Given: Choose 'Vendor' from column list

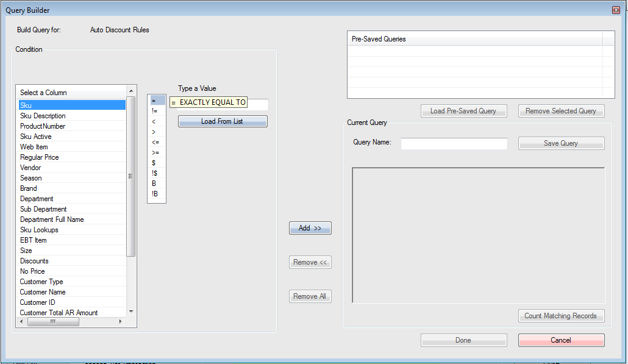Looking at the screenshot, I should tap(30, 168).
